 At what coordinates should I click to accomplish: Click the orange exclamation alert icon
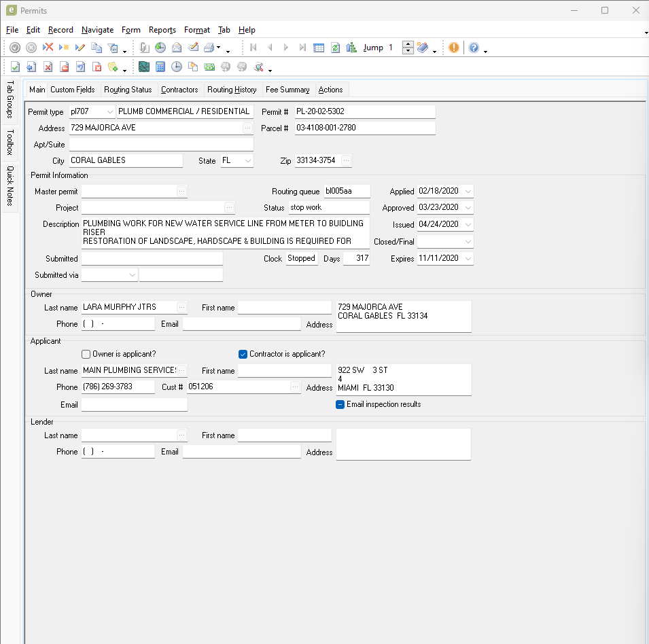coord(453,48)
